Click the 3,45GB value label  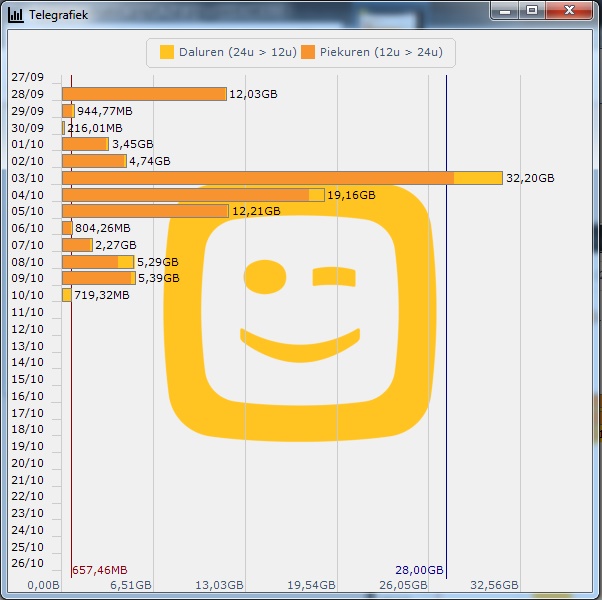pos(133,144)
